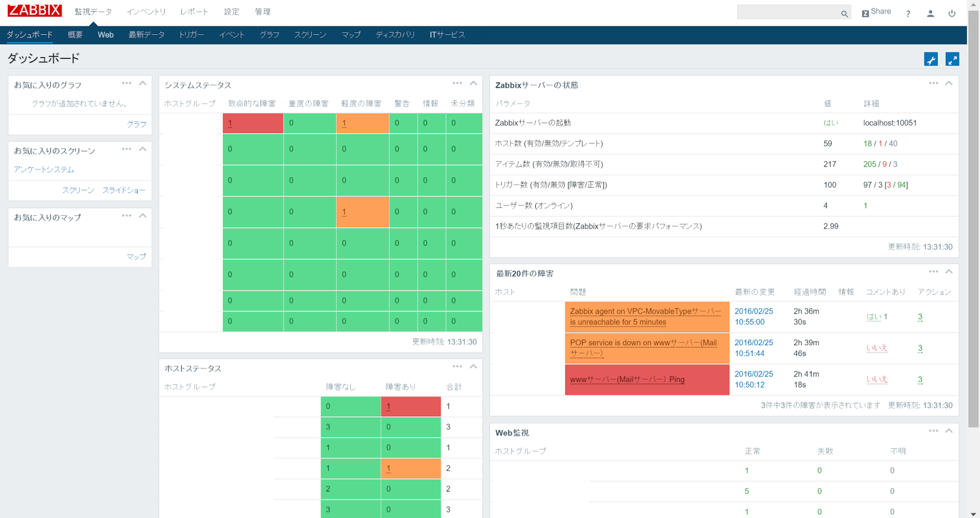
Task: Open the 監視データ top menu
Action: tap(93, 12)
